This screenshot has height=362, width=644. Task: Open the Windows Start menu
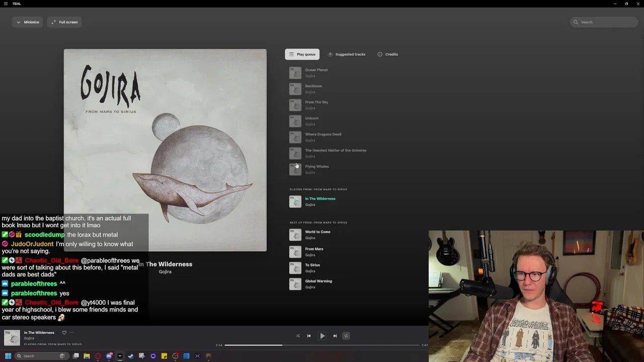click(x=8, y=356)
